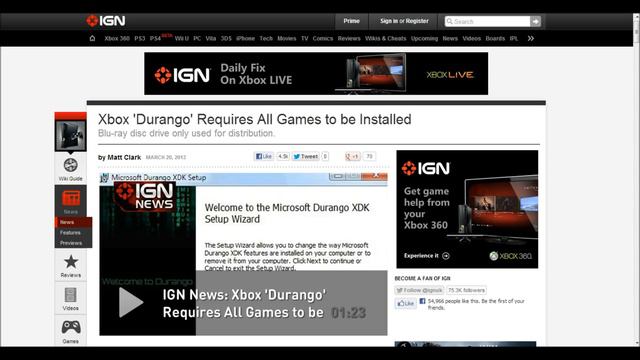Open News in top navigation bar

pyautogui.click(x=450, y=38)
